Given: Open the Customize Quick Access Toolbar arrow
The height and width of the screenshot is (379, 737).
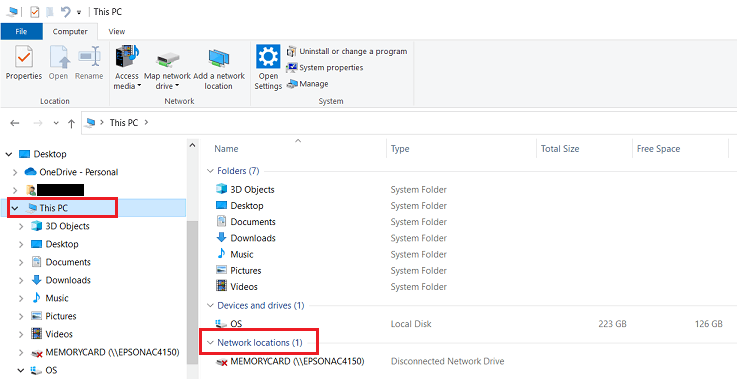Looking at the screenshot, I should pyautogui.click(x=79, y=12).
